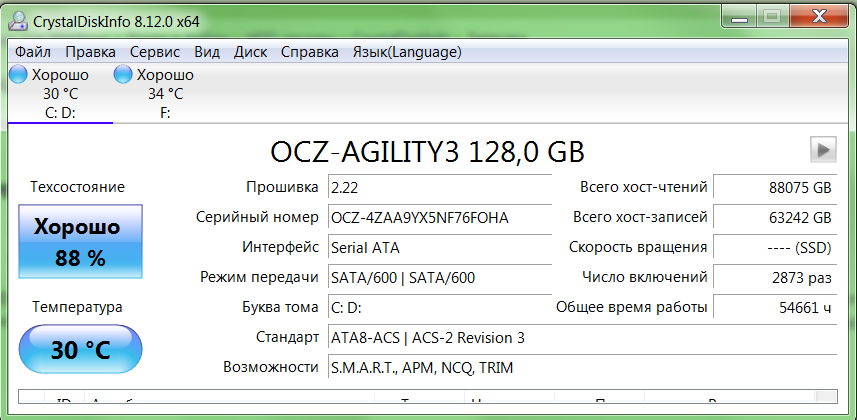
Task: Click the CrystalDiskInfo app icon in title bar
Action: point(18,17)
